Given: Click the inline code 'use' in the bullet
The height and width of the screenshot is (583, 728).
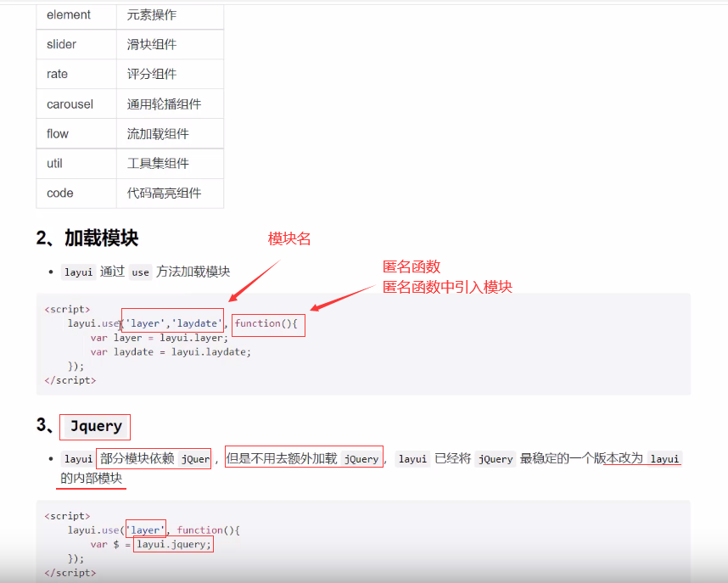Looking at the screenshot, I should tap(140, 272).
